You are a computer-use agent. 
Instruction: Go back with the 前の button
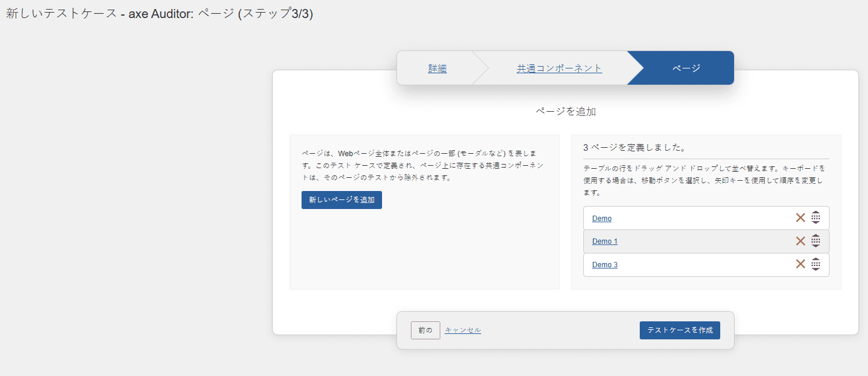click(425, 330)
